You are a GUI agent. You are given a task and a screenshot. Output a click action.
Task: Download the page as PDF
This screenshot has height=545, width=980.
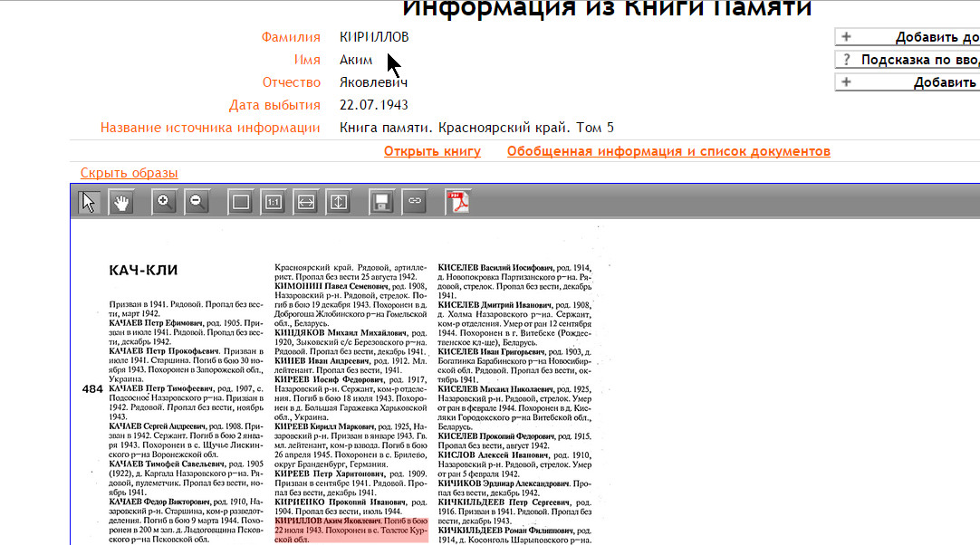[x=458, y=202]
